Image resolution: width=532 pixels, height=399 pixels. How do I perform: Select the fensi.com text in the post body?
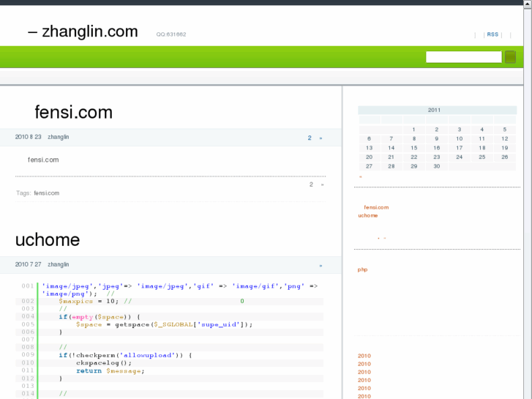[x=43, y=160]
